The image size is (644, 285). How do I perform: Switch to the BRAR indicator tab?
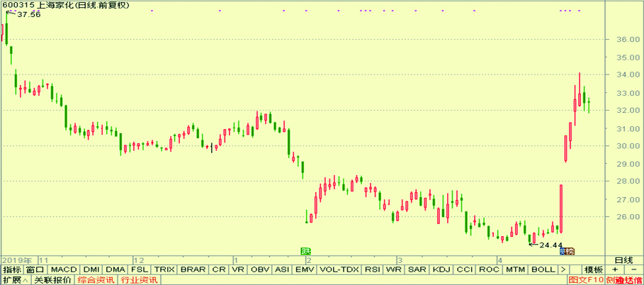pos(193,270)
